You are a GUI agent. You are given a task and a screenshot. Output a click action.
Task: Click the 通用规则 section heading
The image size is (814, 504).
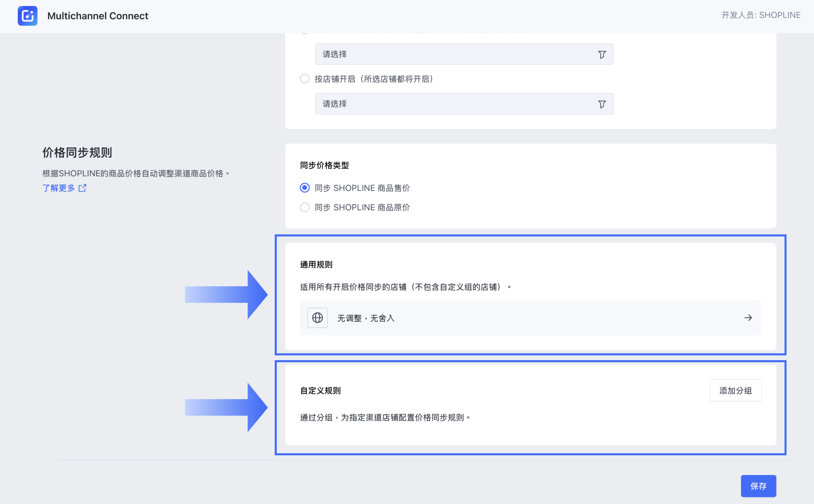pos(316,265)
